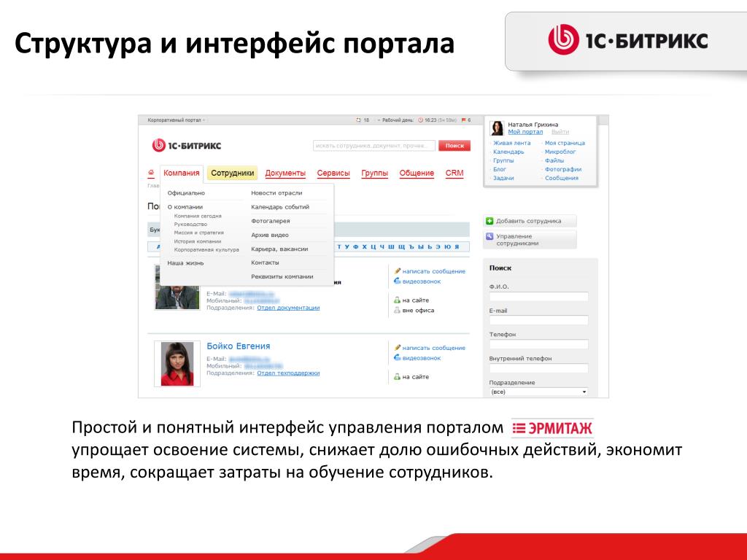Open Живая лента link
Screen dimensions: 747x560
[511, 143]
